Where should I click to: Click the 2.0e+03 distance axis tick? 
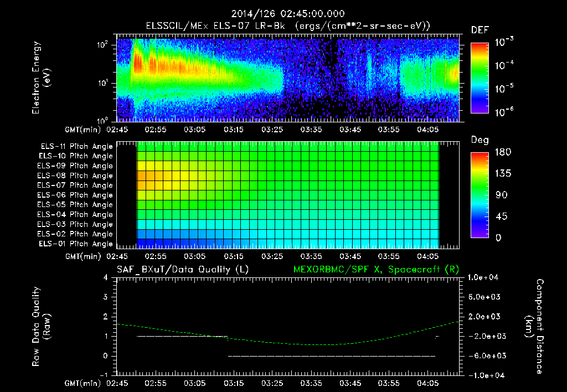(484, 317)
